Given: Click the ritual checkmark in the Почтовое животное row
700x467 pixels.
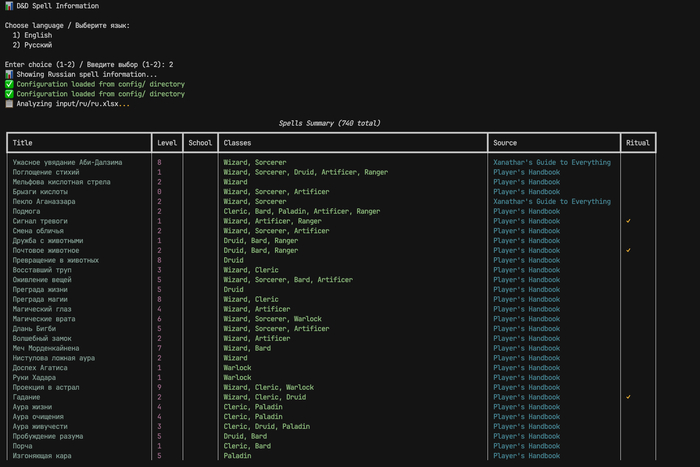Looking at the screenshot, I should point(628,250).
